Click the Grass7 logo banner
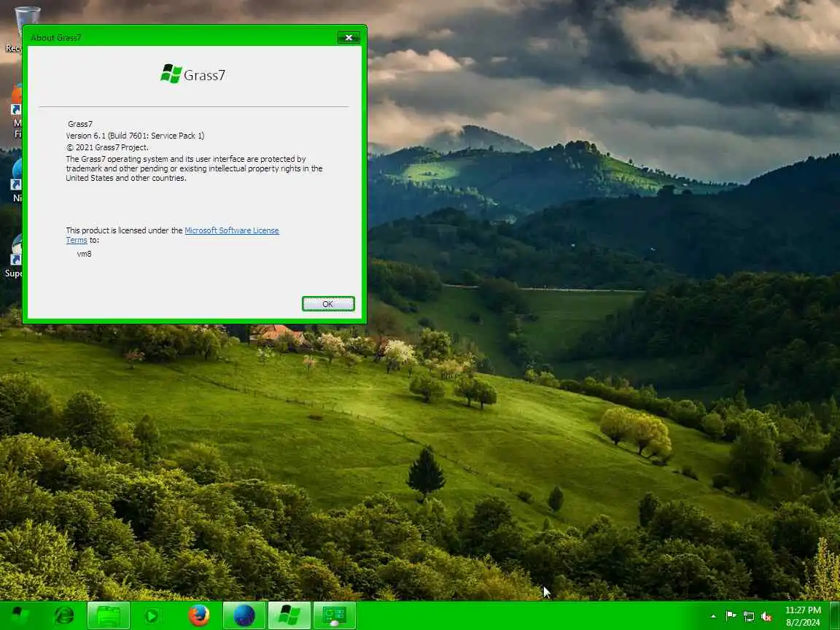 click(192, 74)
